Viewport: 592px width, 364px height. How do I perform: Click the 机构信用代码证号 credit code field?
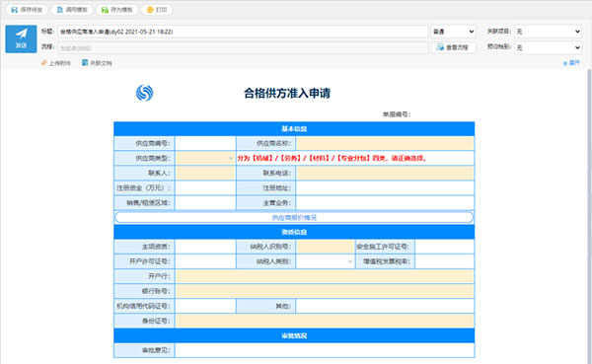coord(205,306)
